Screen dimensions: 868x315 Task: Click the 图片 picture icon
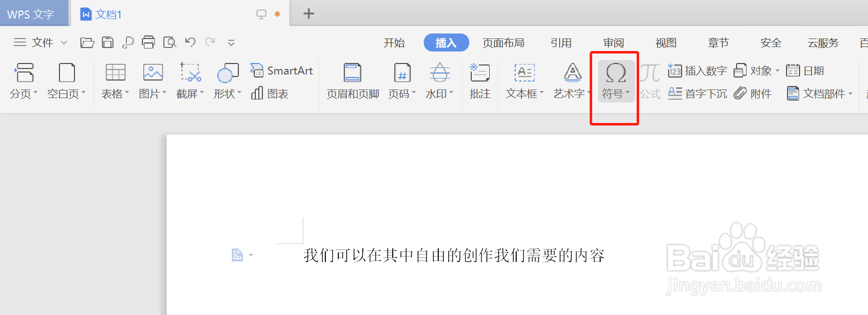pyautogui.click(x=153, y=73)
